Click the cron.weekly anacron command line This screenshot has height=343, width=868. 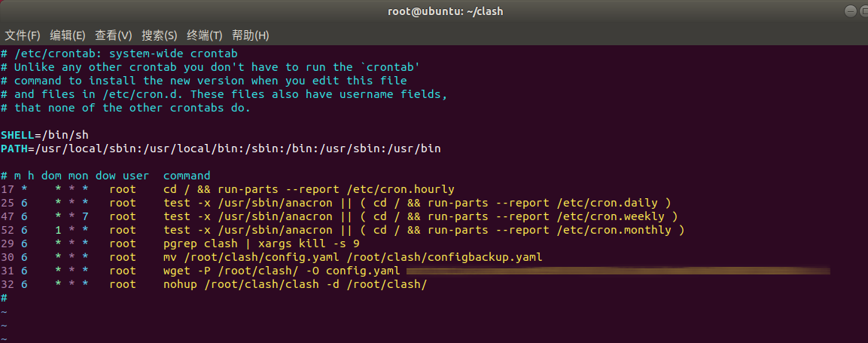click(420, 216)
